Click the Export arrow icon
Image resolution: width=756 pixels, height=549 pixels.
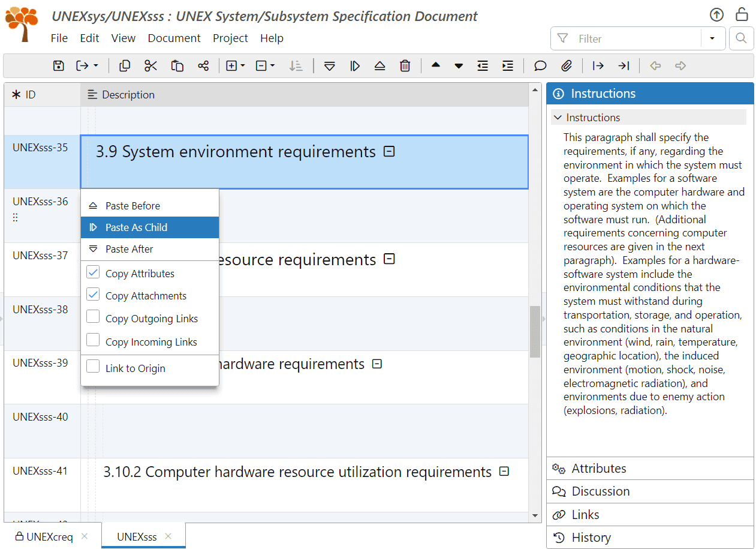pyautogui.click(x=83, y=66)
